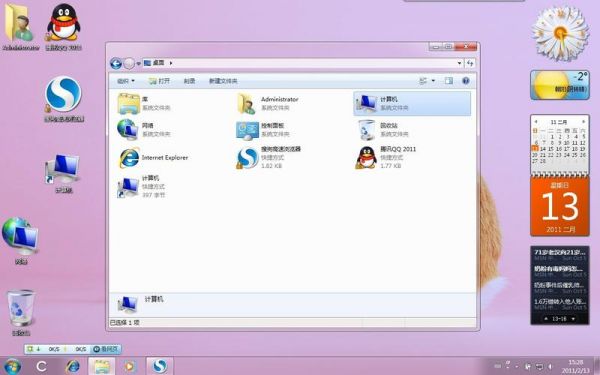Click the network icon in the system tray

click(x=540, y=367)
